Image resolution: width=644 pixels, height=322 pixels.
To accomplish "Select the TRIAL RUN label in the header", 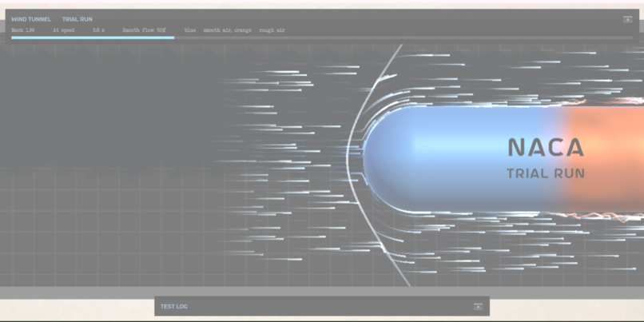I will tap(78, 19).
